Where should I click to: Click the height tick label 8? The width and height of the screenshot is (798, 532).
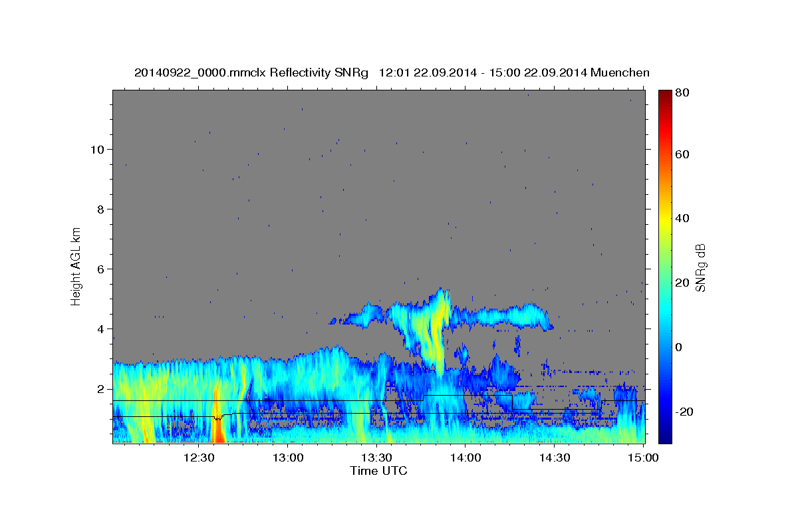pos(101,209)
